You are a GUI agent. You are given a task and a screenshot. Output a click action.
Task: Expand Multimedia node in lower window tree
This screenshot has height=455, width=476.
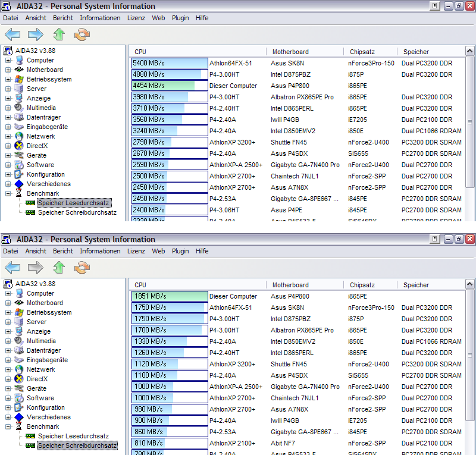8,341
